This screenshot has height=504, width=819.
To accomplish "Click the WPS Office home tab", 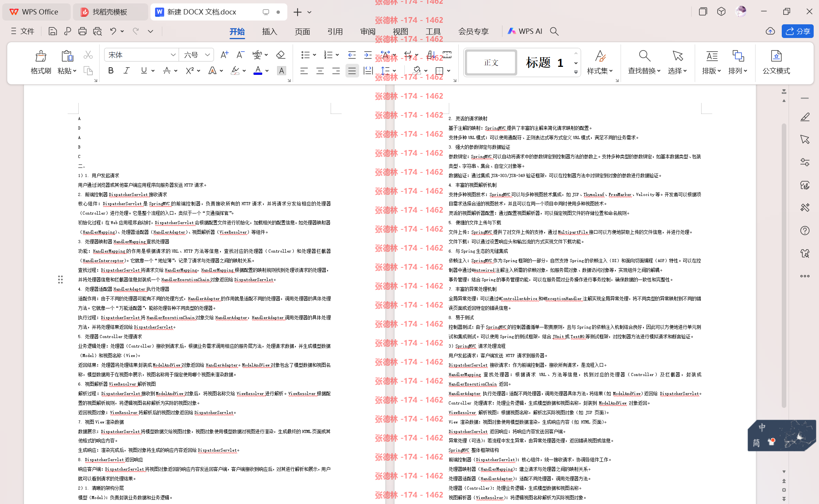I will 36,12.
